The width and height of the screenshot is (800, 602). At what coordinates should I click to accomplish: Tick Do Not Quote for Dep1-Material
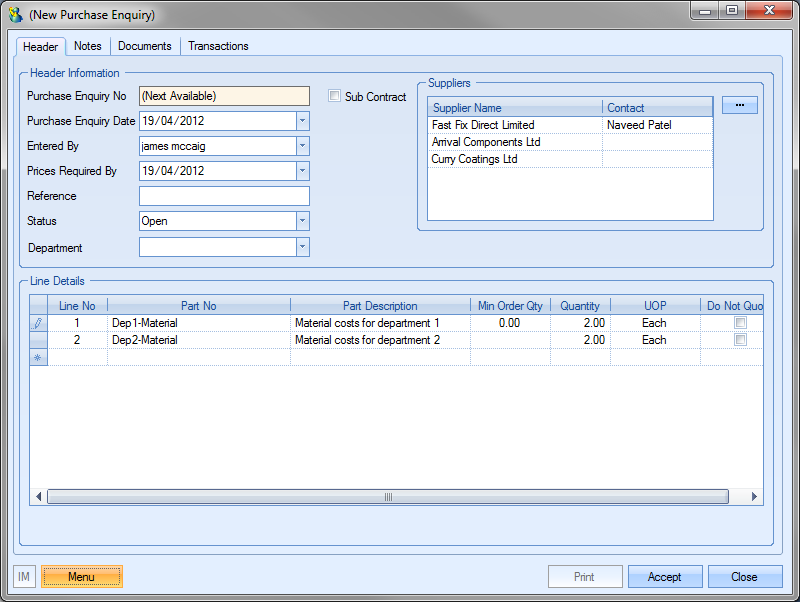pyautogui.click(x=740, y=323)
